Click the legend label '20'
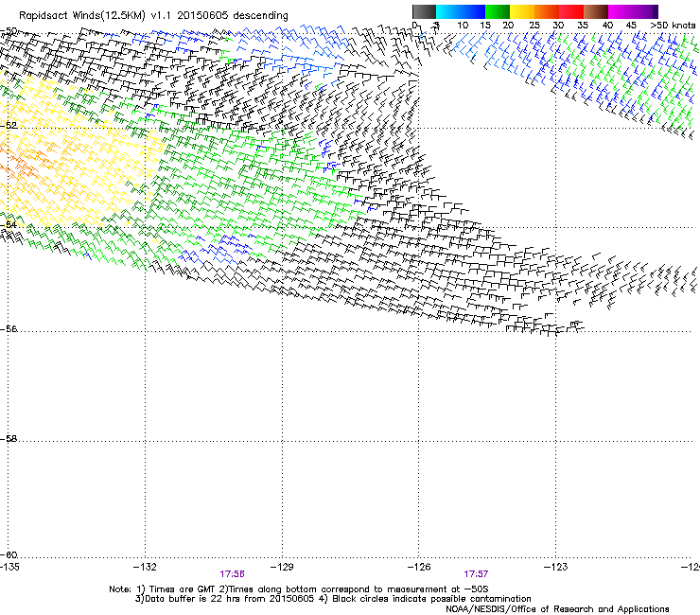 (x=508, y=26)
